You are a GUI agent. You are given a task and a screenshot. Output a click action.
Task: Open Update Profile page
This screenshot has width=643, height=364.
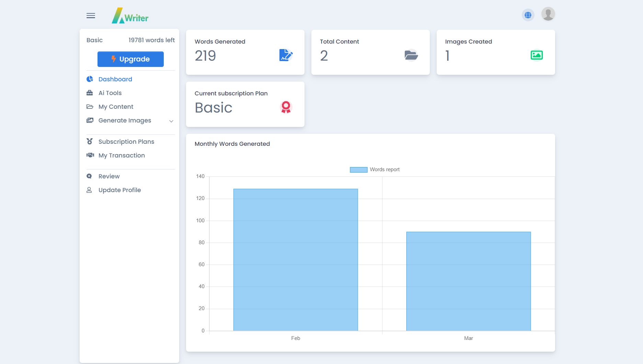[119, 190]
